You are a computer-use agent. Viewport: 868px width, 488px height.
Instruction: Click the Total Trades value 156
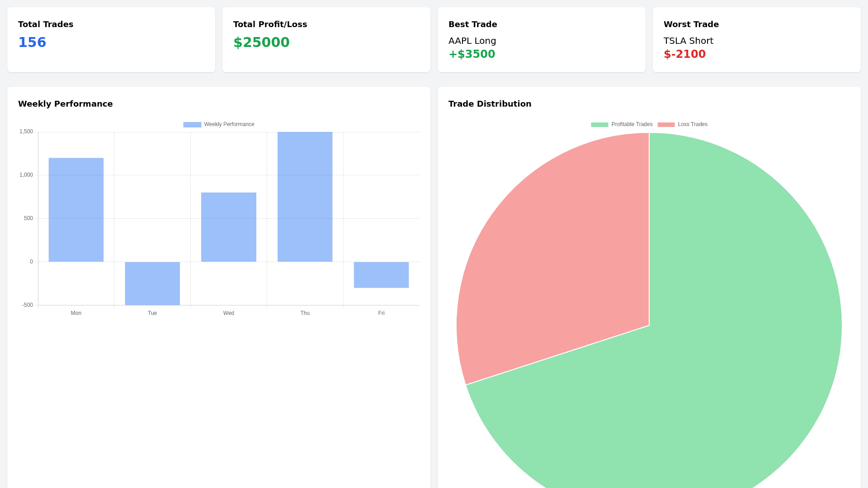coord(32,42)
